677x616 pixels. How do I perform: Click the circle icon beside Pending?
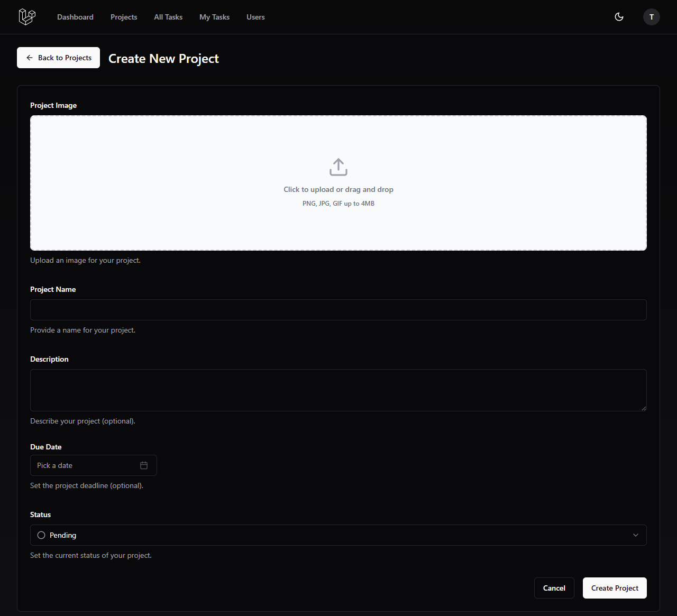click(41, 535)
